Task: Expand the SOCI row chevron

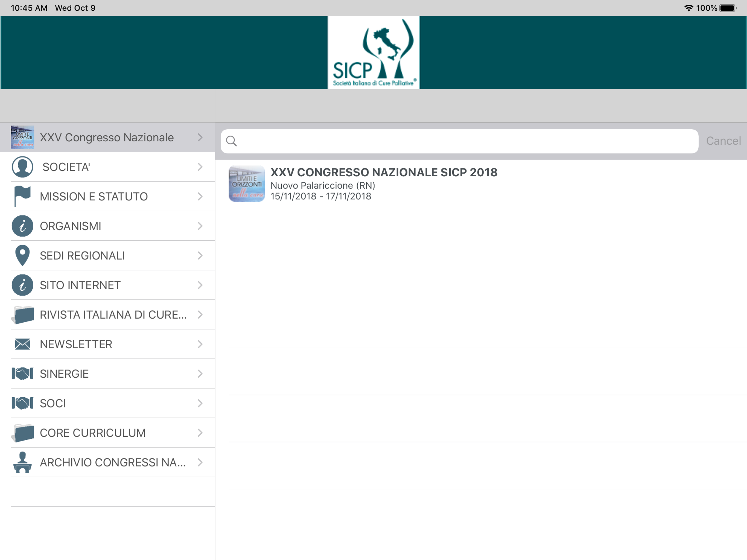Action: [200, 403]
